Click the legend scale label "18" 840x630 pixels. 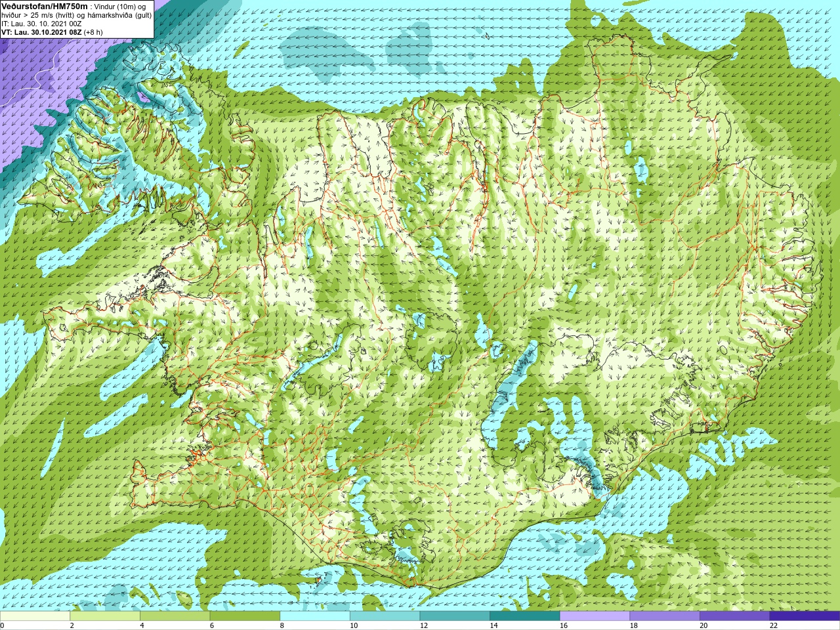pos(634,625)
